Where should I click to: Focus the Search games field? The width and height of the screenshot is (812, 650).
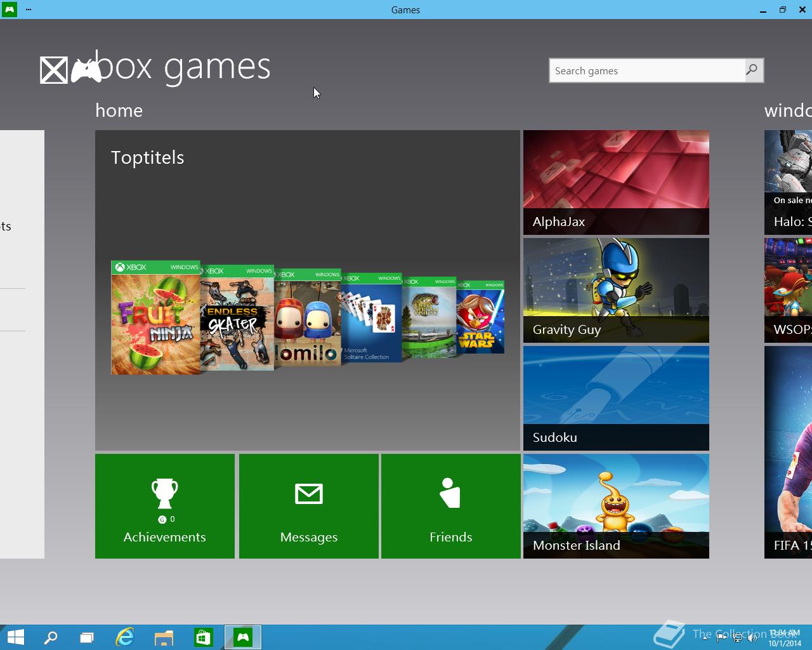[647, 70]
